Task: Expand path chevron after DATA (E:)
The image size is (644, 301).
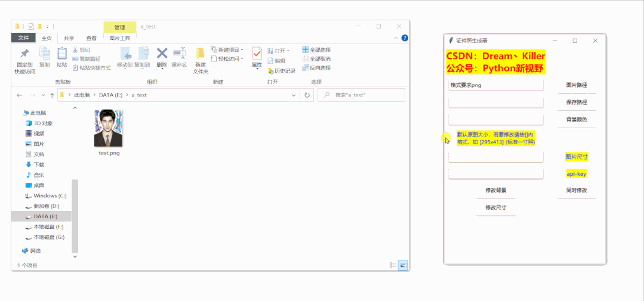Action: pyautogui.click(x=128, y=95)
